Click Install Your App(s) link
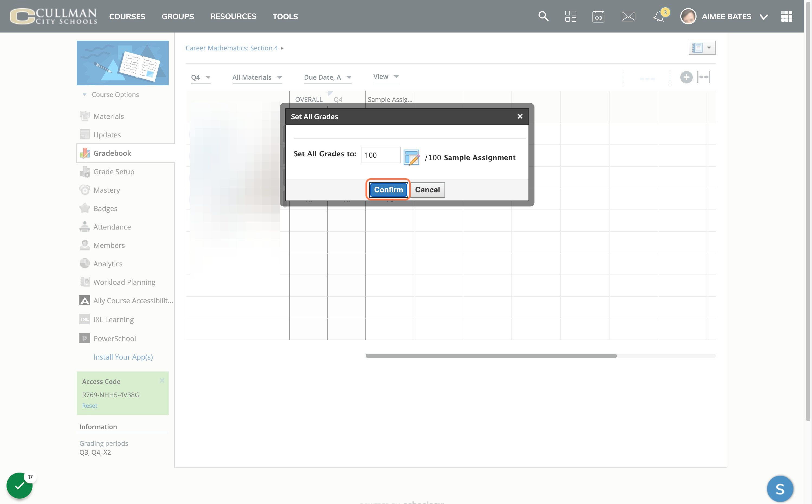The width and height of the screenshot is (812, 504). [x=123, y=357]
